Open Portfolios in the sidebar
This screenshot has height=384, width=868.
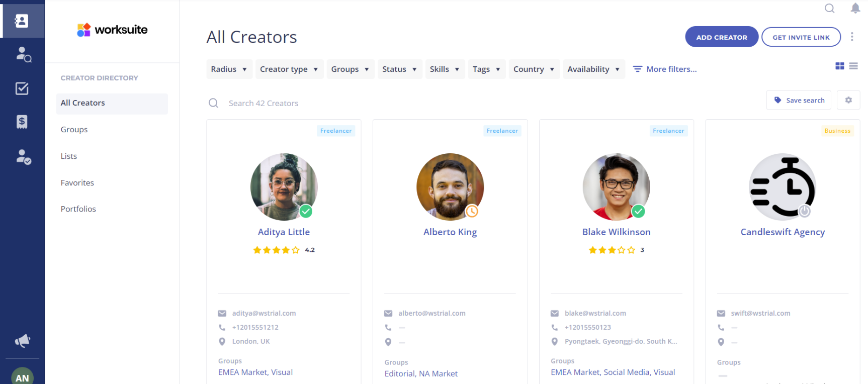(78, 209)
